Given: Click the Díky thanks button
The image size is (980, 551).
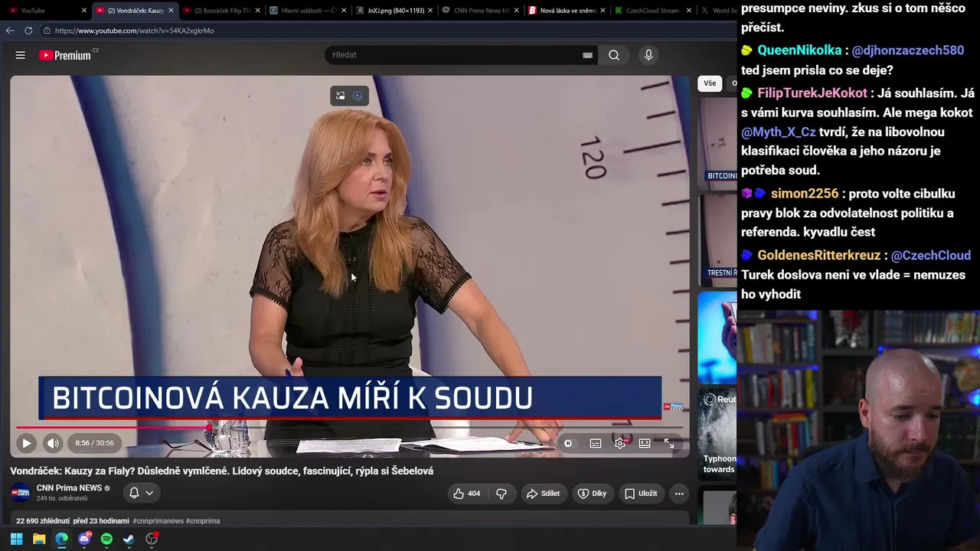Looking at the screenshot, I should [592, 494].
